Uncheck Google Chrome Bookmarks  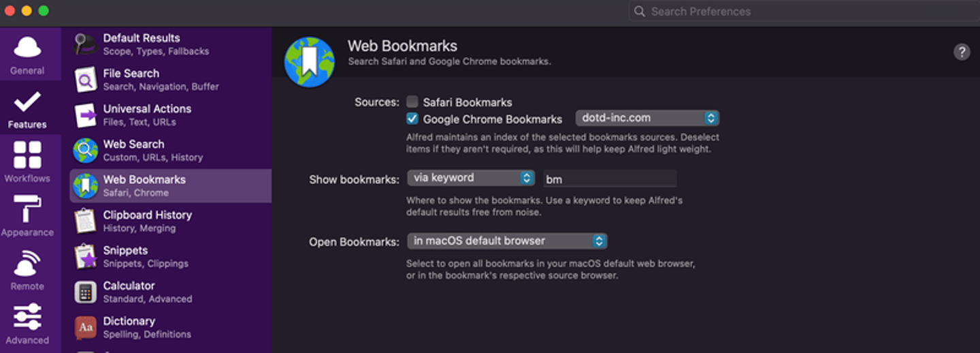click(x=412, y=119)
